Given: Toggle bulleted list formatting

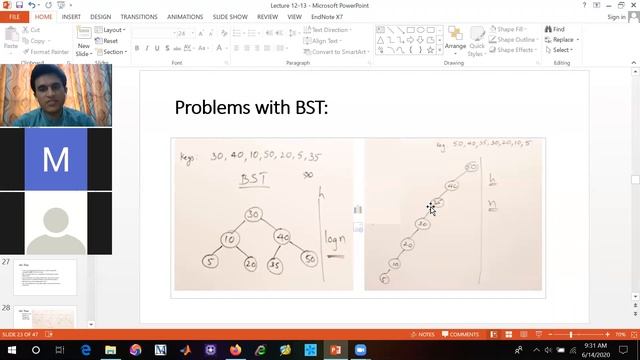Looking at the screenshot, I should 238,33.
